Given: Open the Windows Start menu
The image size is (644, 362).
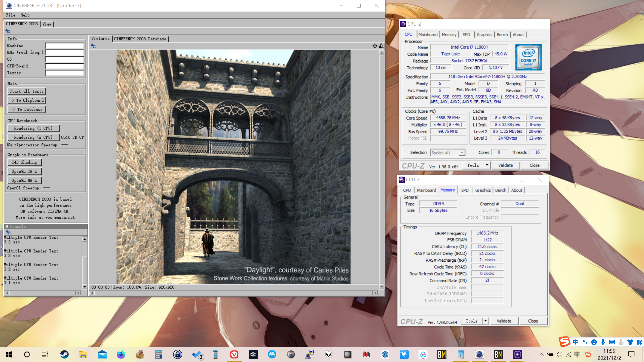Looking at the screenshot, I should tap(9, 354).
